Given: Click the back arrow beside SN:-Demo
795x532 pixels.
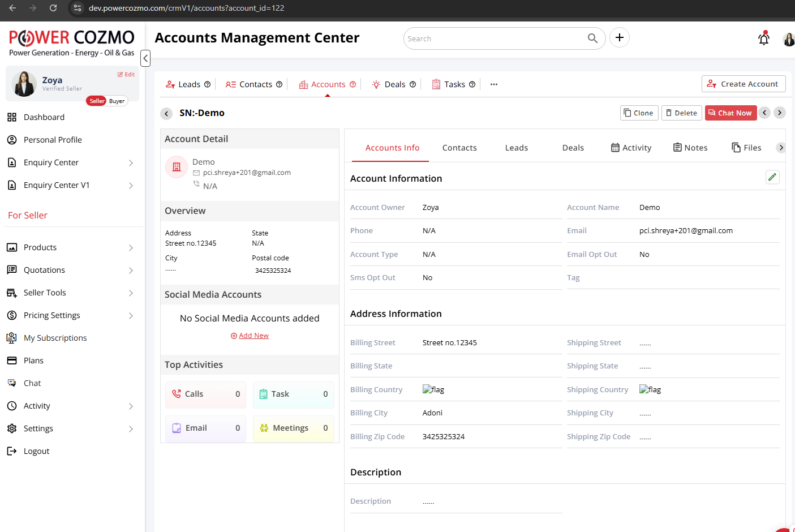Looking at the screenshot, I should [166, 113].
